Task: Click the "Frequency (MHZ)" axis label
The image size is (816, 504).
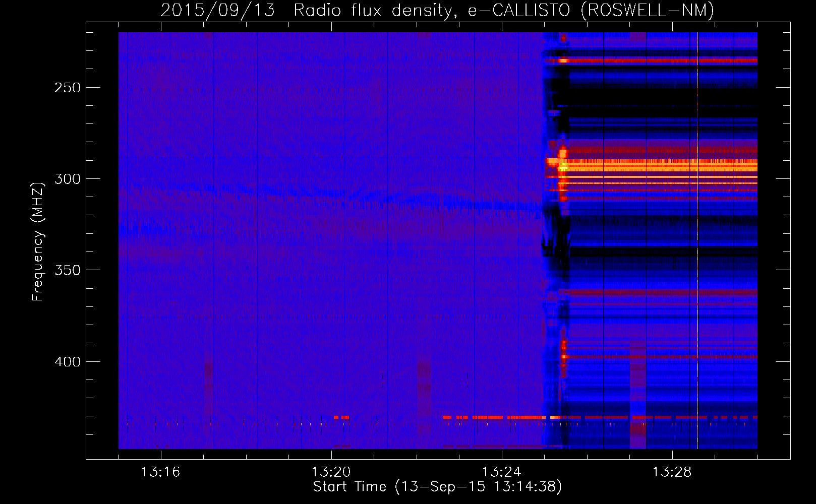Action: click(x=38, y=242)
